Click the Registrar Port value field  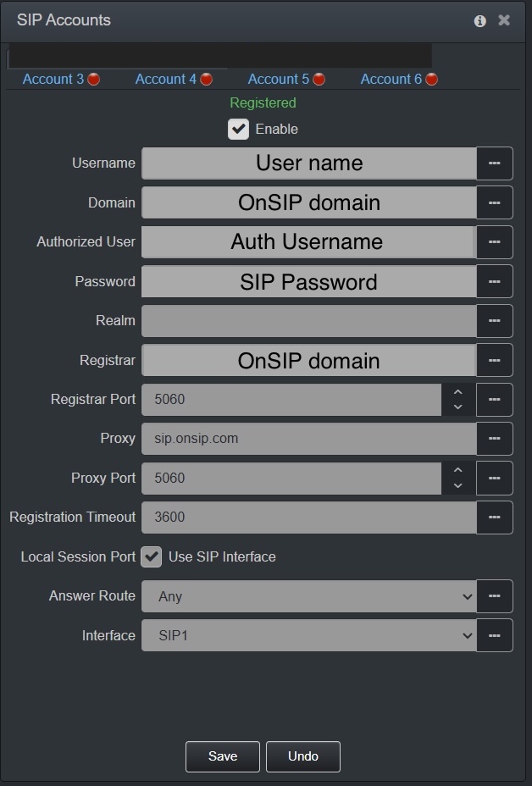291,400
